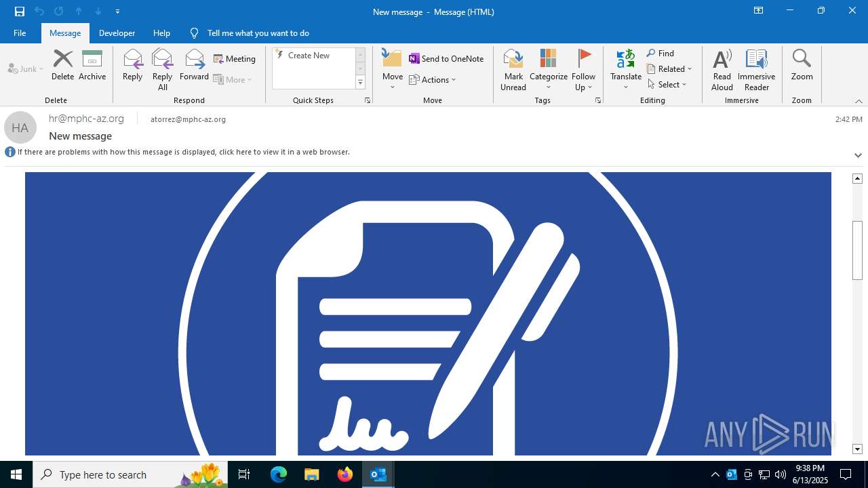Viewport: 868px width, 488px height.
Task: Expand the Quick Steps gallery
Action: (361, 83)
